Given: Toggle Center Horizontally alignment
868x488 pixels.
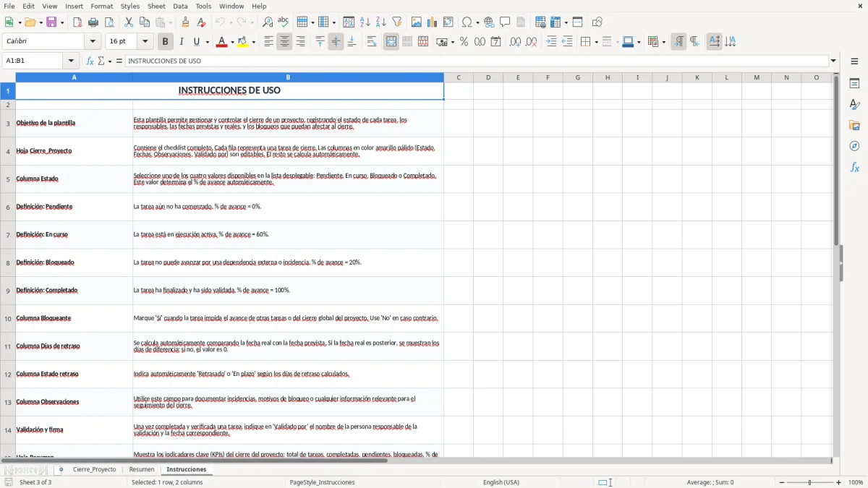Looking at the screenshot, I should [284, 42].
